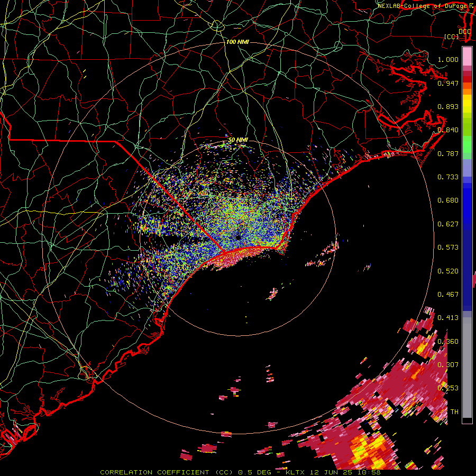Screen dimensions: 476x476
Task: Click the 100 NMI range ring label
Action: pyautogui.click(x=237, y=42)
